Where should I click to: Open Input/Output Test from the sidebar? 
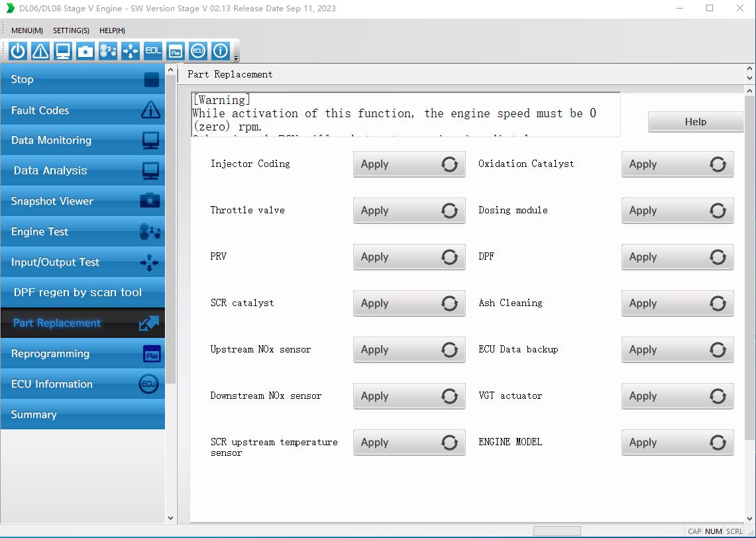(x=82, y=262)
